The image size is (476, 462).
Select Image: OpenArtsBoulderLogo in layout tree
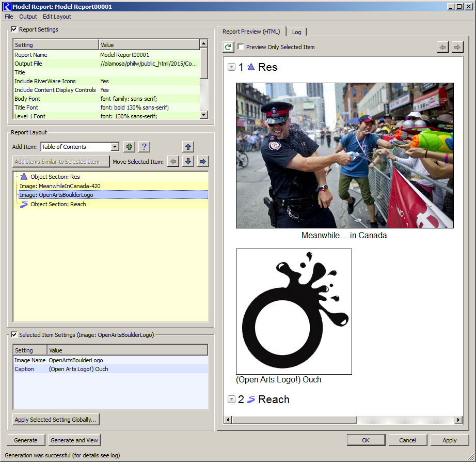pos(113,195)
